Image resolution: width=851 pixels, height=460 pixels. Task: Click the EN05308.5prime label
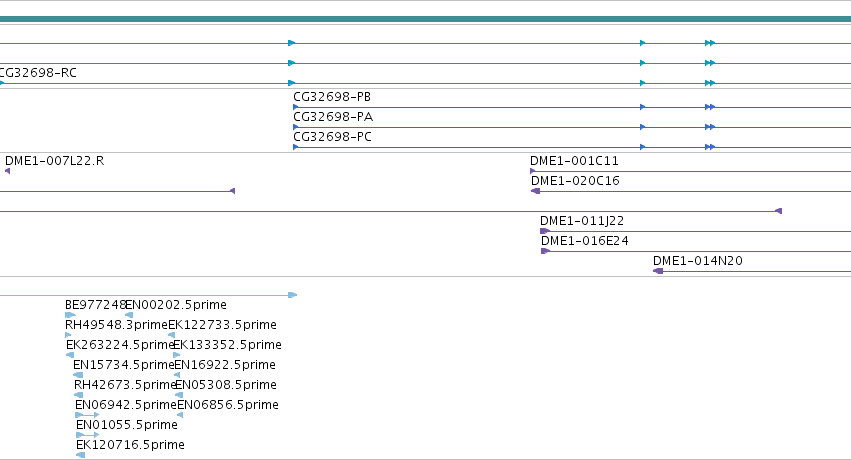click(x=226, y=385)
